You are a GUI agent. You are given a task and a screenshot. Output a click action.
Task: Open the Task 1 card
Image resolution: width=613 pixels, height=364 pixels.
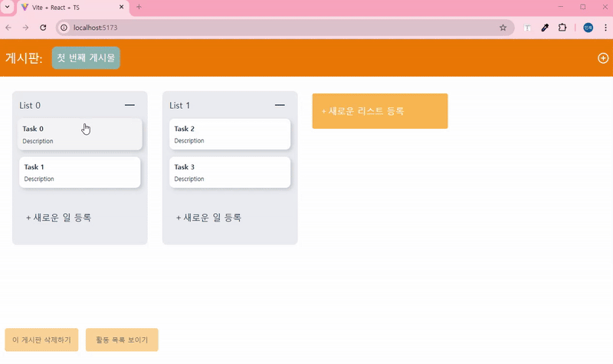tap(80, 172)
